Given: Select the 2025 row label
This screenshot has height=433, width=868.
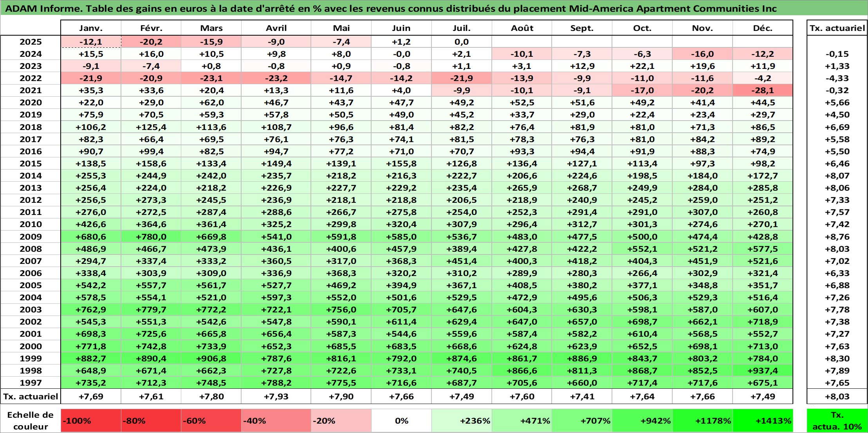Looking at the screenshot, I should [31, 42].
